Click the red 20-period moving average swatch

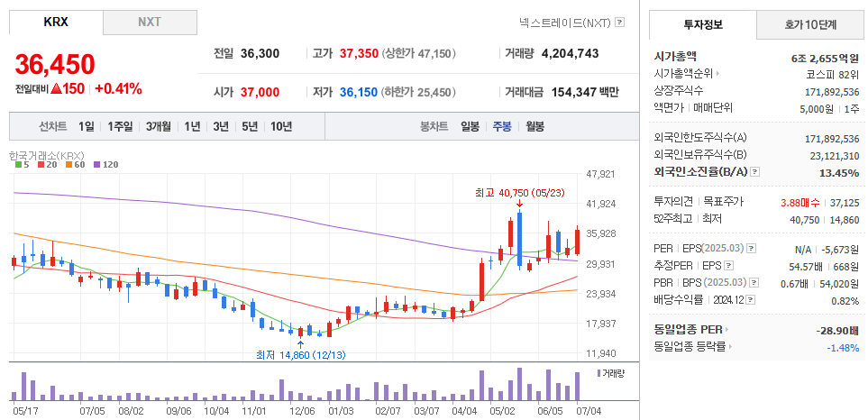pos(41,164)
